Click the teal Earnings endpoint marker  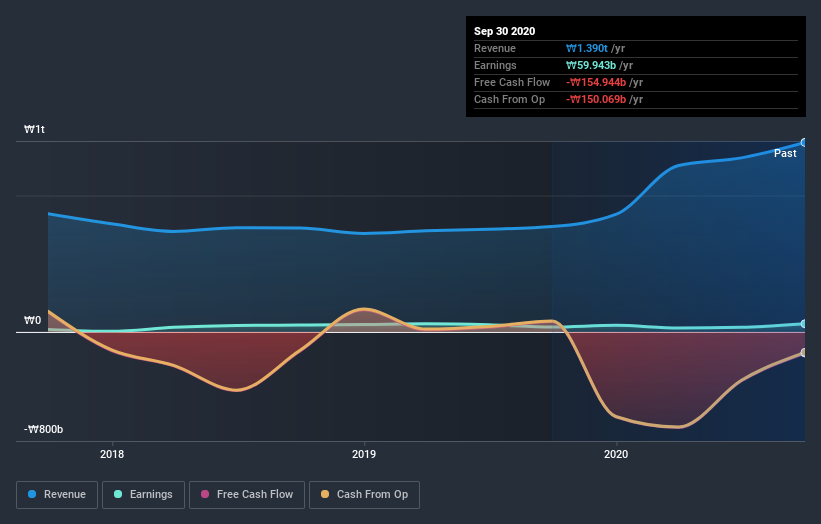[804, 324]
